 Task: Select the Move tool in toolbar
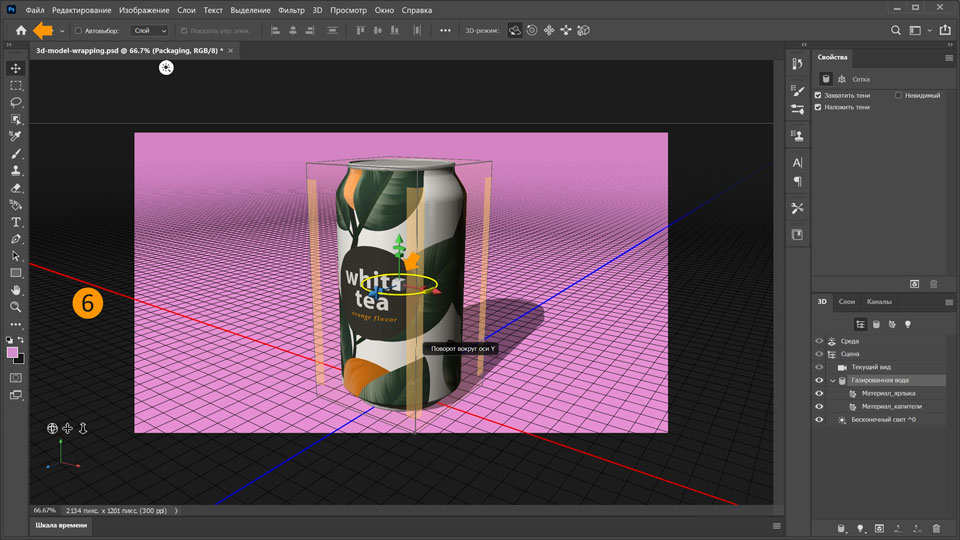coord(16,69)
